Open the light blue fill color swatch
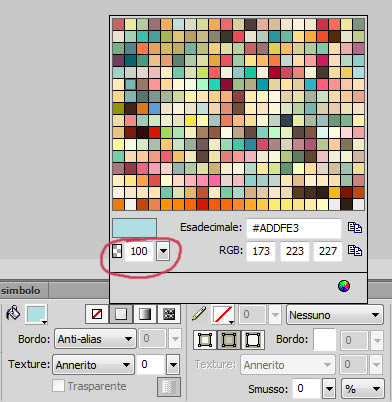The width and height of the screenshot is (392, 402). point(36,314)
